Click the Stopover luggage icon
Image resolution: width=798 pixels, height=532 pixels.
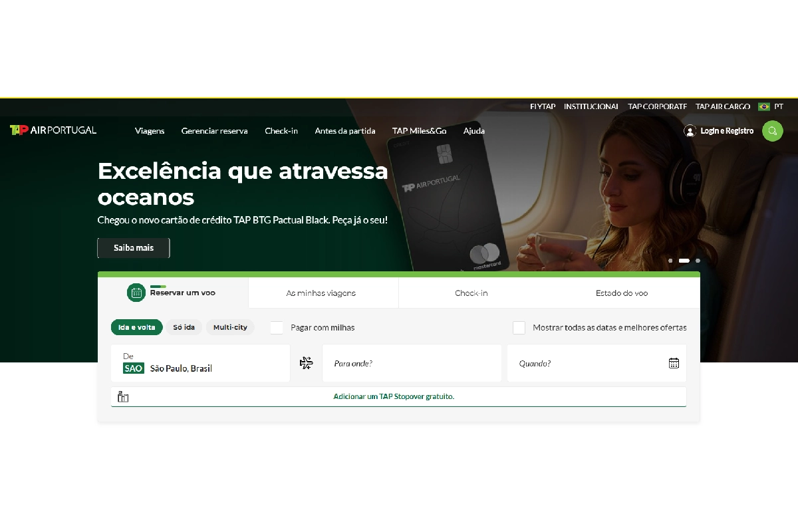[123, 397]
